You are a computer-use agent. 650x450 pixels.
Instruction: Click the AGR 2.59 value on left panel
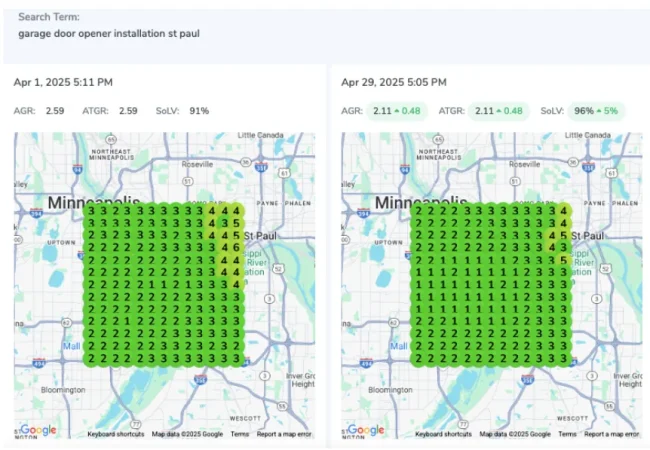pyautogui.click(x=55, y=110)
